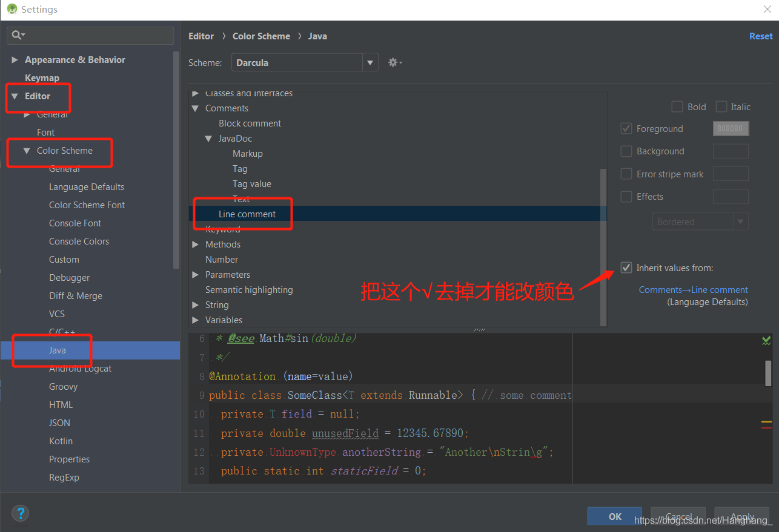Focus the settings search field
The width and height of the screenshot is (779, 532).
(90, 35)
